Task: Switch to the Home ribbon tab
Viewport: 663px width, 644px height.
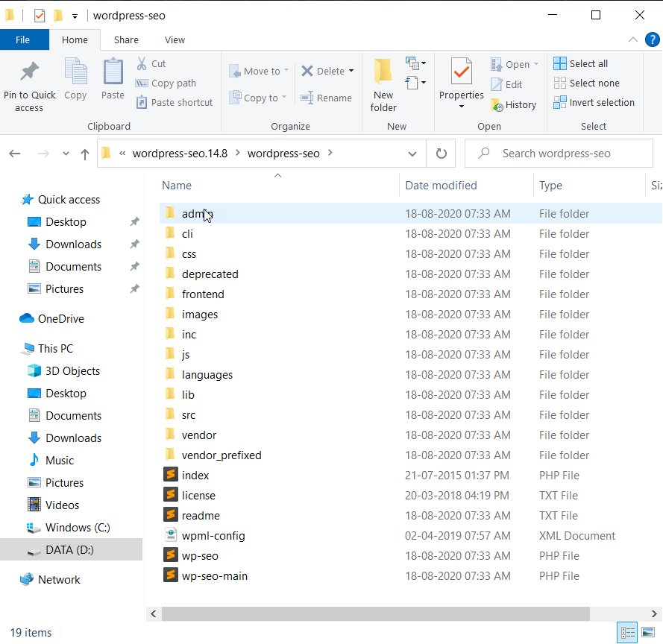Action: pyautogui.click(x=75, y=40)
